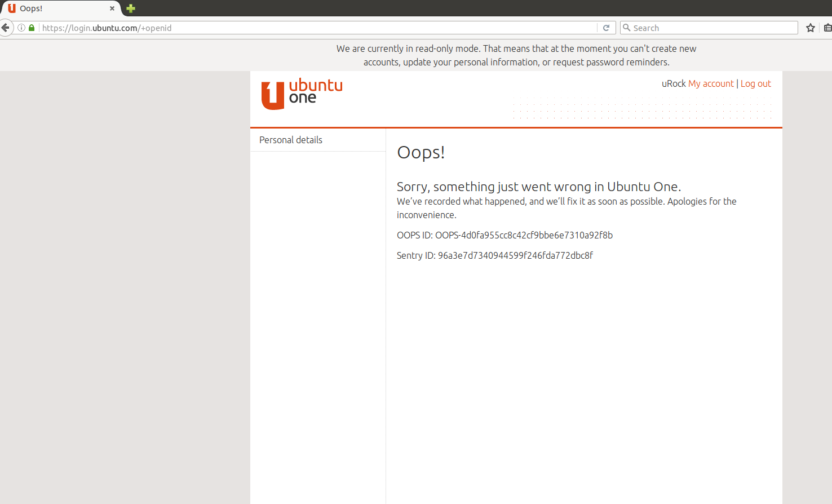Screen dimensions: 832x504
Task: Click the Log out link
Action: click(755, 83)
